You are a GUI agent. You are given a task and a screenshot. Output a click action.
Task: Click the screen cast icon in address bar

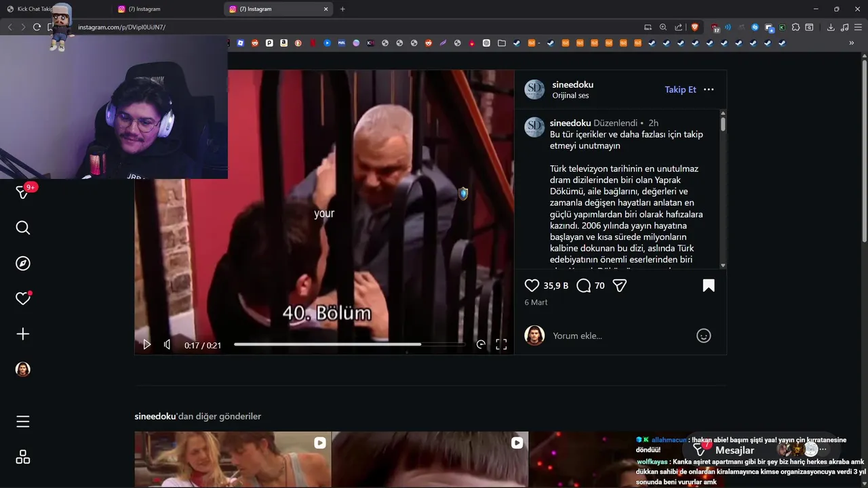[x=648, y=27]
